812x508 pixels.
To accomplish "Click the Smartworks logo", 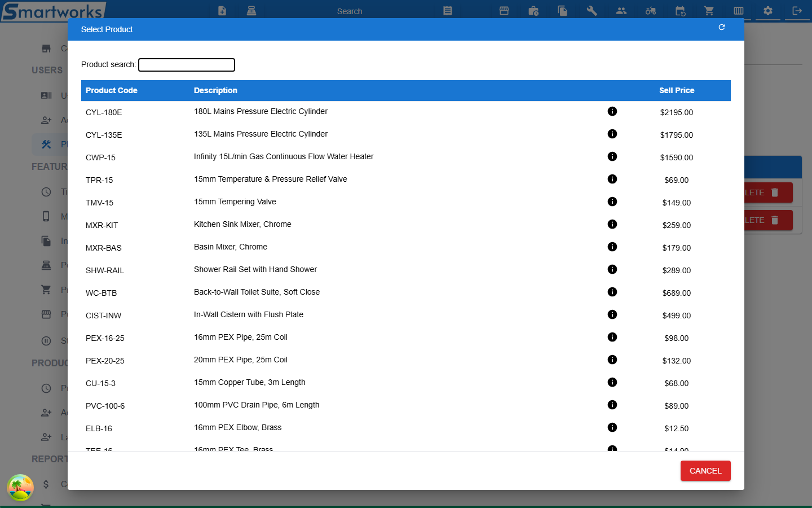I will point(53,11).
